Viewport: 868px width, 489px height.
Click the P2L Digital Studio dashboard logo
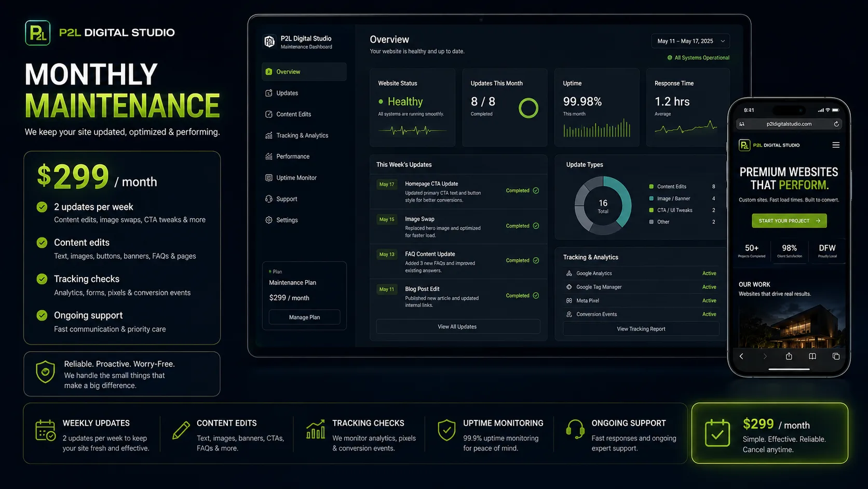(269, 42)
